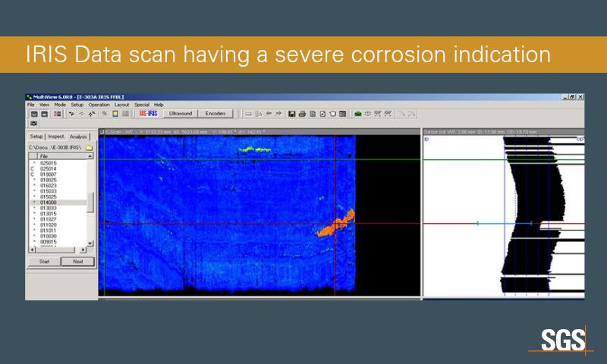Click the green instrument icon in toolbar
Screen dimensions: 607x364
[358, 114]
